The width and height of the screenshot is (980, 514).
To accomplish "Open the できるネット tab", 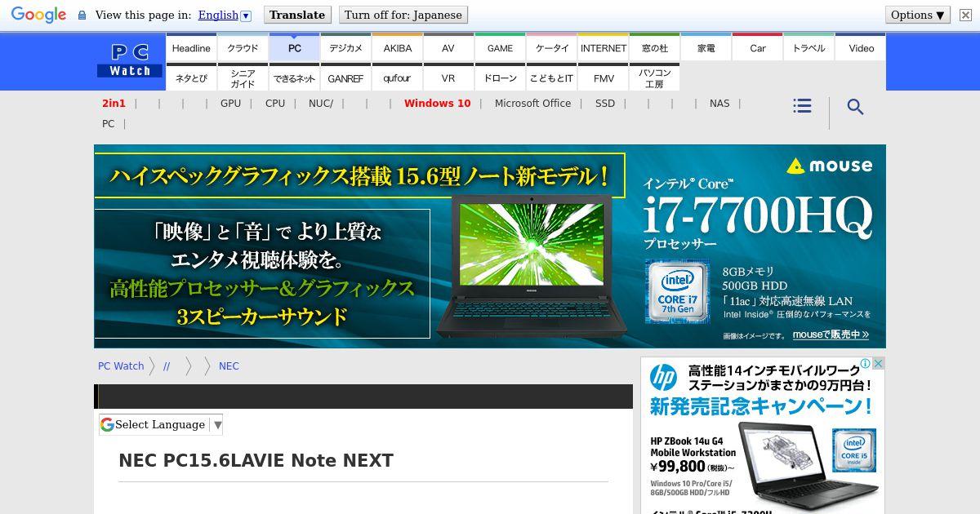I will [x=294, y=78].
